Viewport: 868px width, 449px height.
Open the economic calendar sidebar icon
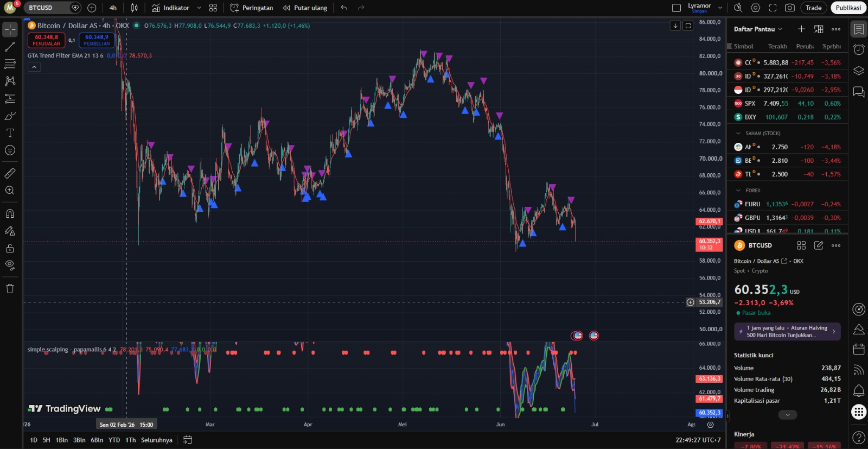point(859,349)
